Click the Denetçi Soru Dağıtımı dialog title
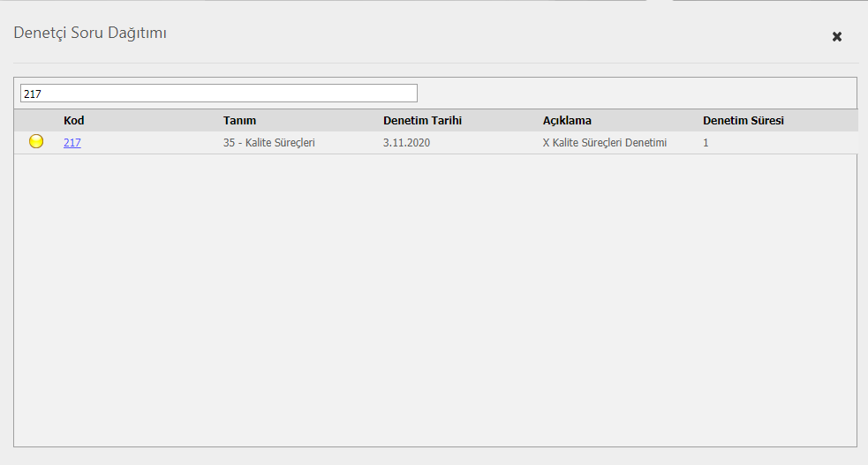The height and width of the screenshot is (465, 868). coord(89,34)
